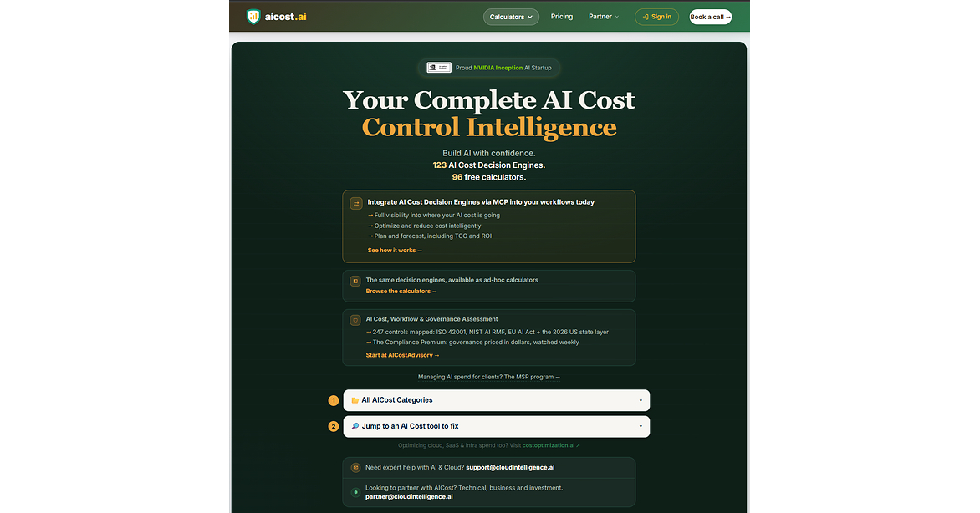Viewport: 980px width, 513px height.
Task: Click the '96 free calculators.' text
Action: [489, 177]
